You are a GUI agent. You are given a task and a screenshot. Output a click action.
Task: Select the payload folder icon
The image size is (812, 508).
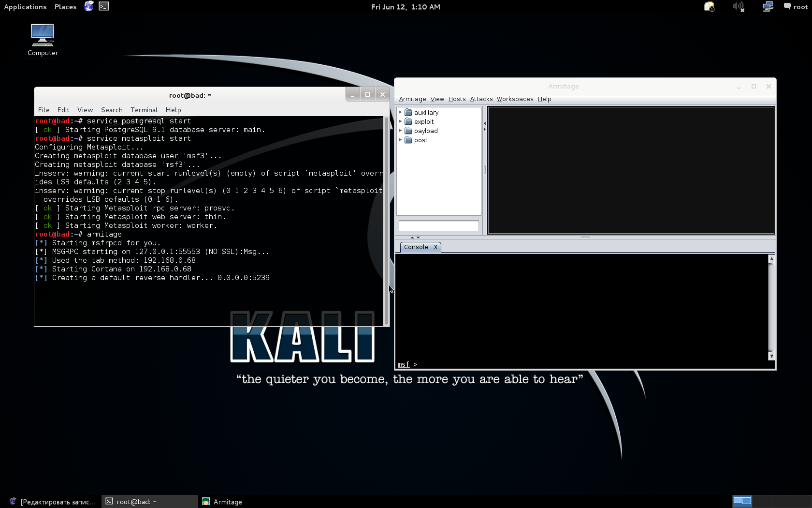click(x=408, y=131)
